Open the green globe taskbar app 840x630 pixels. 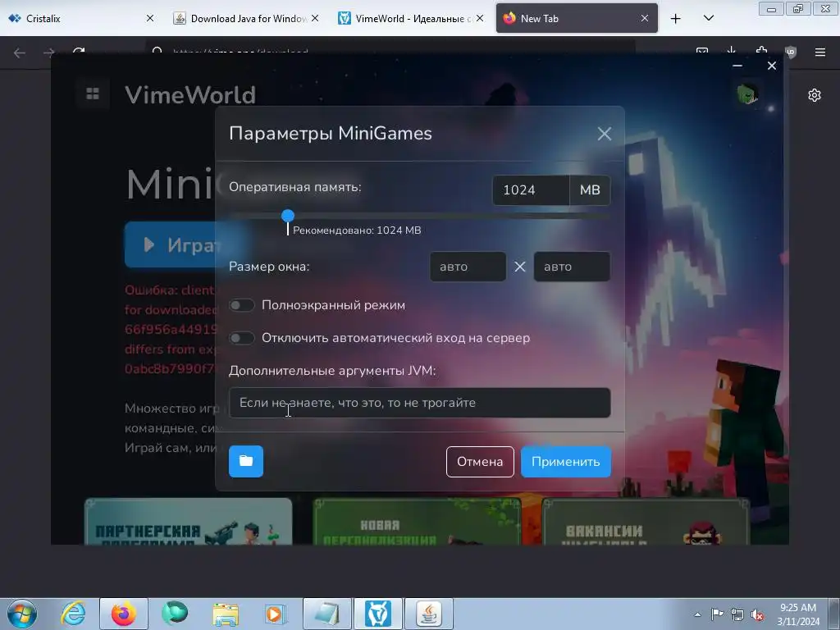click(x=175, y=614)
